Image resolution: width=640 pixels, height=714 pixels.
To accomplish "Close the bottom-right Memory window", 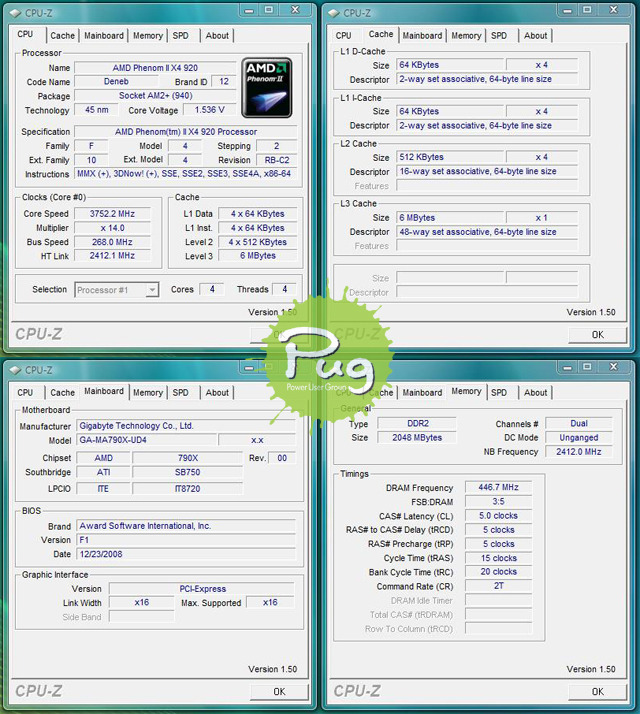I will [614, 367].
